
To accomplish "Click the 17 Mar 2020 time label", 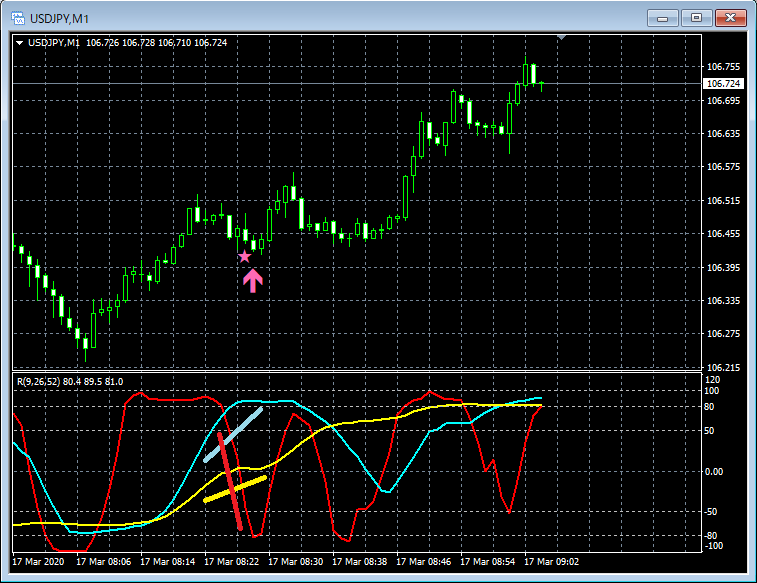I will coord(38,562).
